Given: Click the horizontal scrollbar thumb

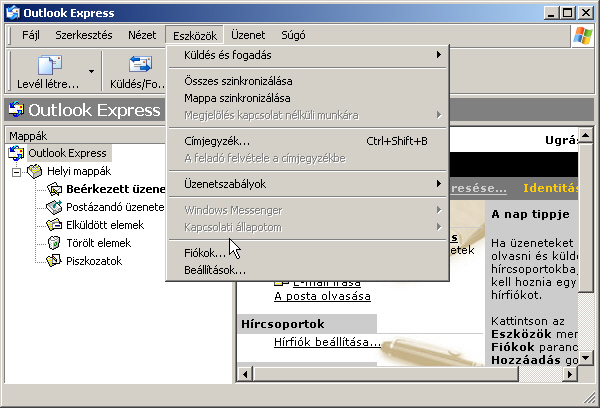Looking at the screenshot, I should pos(386,374).
